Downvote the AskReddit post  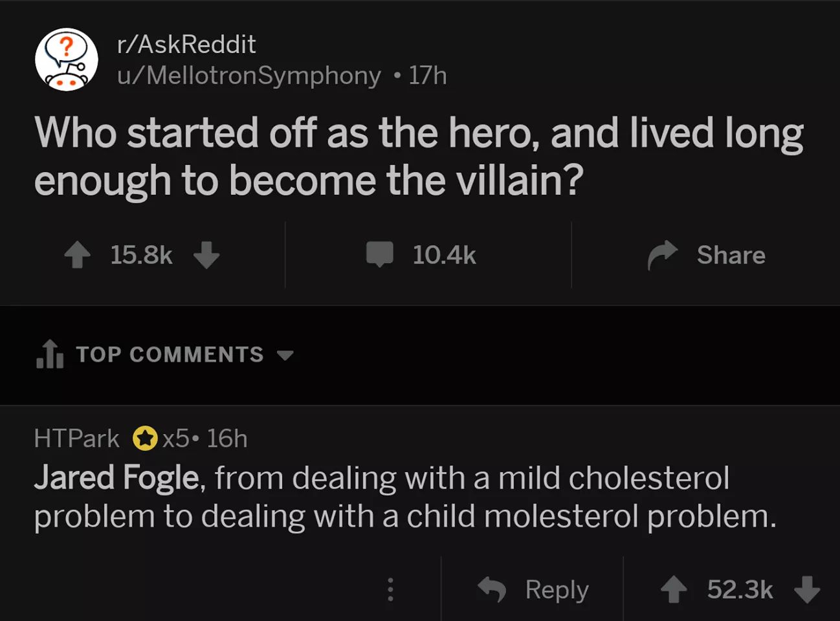tap(206, 255)
